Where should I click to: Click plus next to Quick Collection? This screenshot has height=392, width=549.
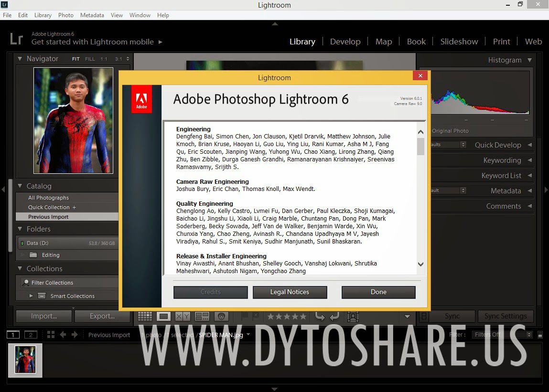tap(74, 207)
